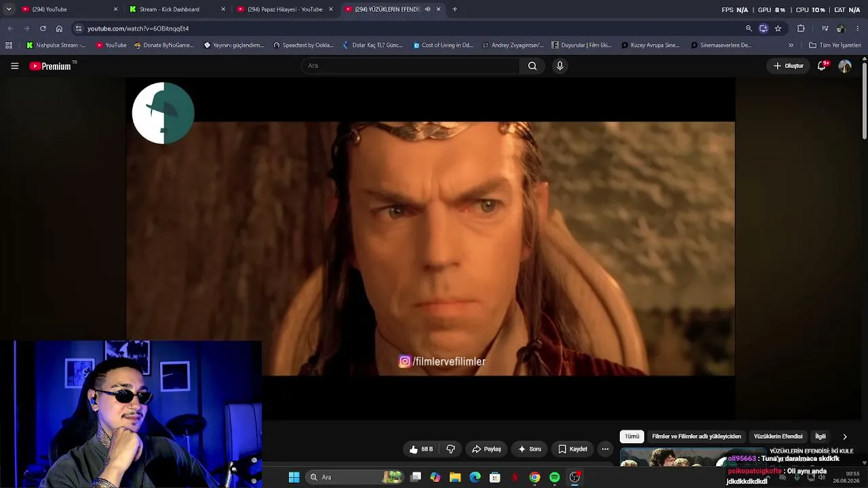Click the zoom magnifier in address bar
868x488 pixels.
click(x=749, y=28)
